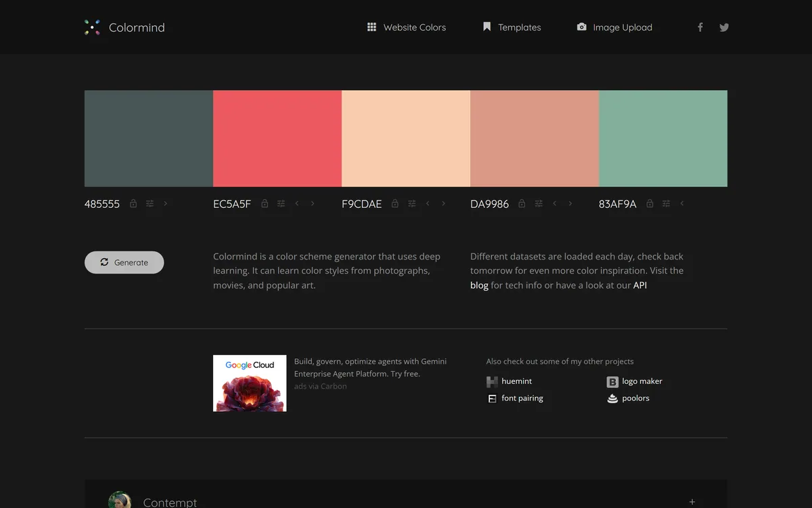Open adjust sliders for F9CDAE
This screenshot has width=812, height=508.
coord(411,203)
